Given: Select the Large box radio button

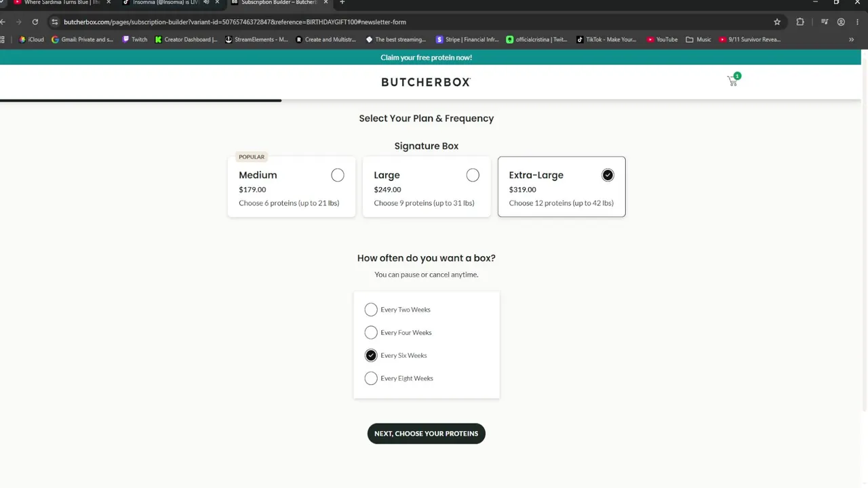Looking at the screenshot, I should pyautogui.click(x=473, y=176).
